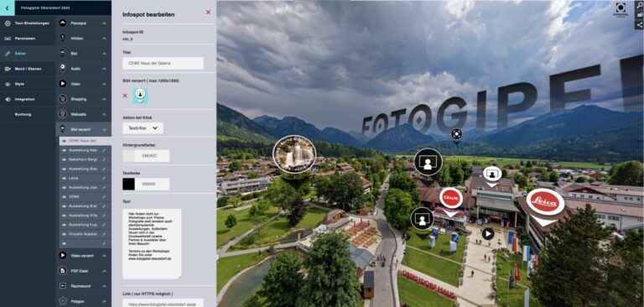This screenshot has height=307, width=644.
Task: Close the Infospot bearbeiten panel
Action: (x=208, y=13)
